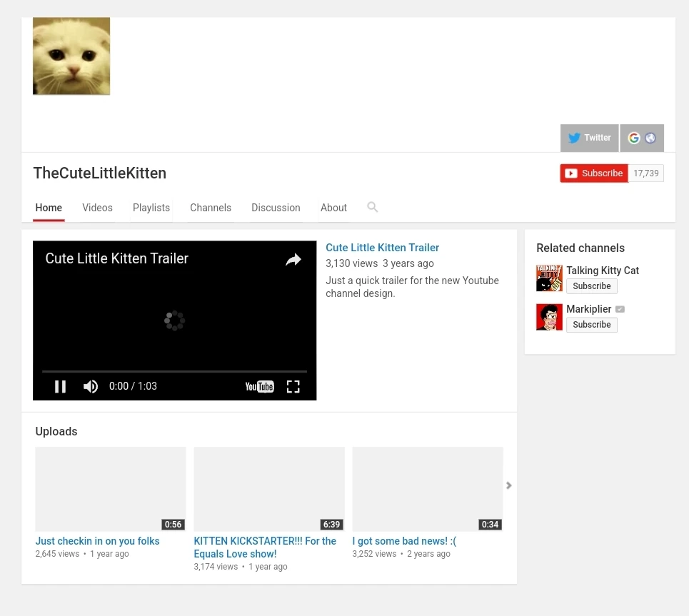This screenshot has height=616, width=689.
Task: Watch the trailer on YouTube via the logo
Action: [260, 387]
